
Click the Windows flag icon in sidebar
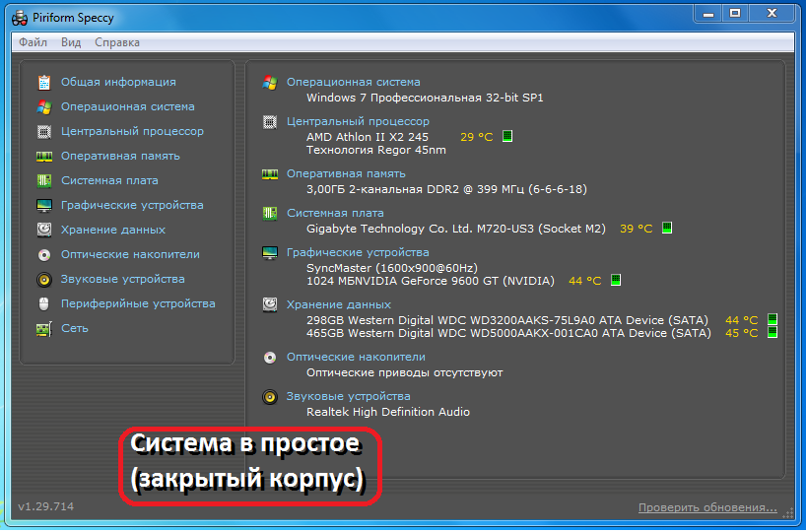point(44,107)
